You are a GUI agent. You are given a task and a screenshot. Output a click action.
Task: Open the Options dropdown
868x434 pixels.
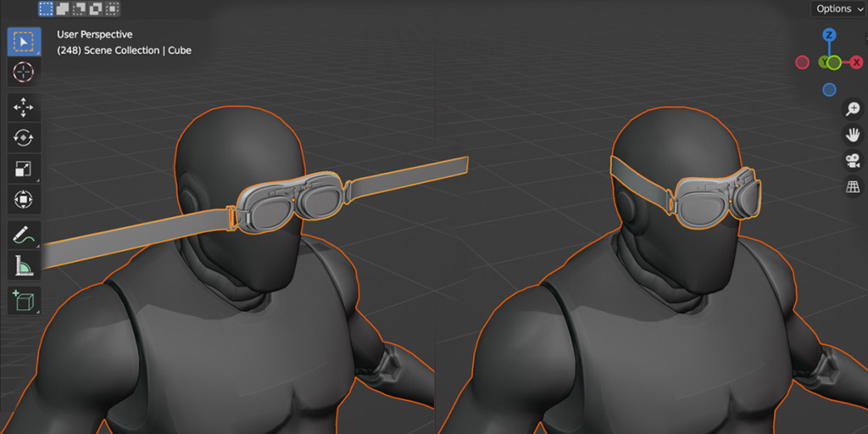[x=838, y=9]
